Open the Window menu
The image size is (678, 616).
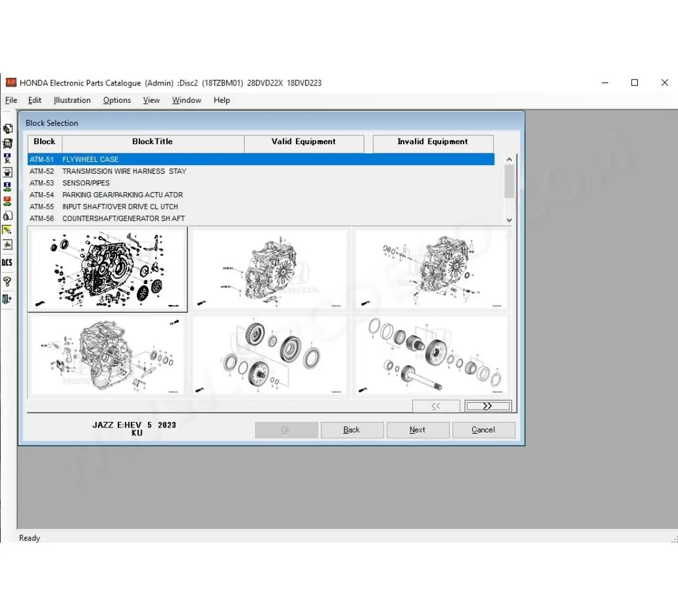tap(187, 100)
